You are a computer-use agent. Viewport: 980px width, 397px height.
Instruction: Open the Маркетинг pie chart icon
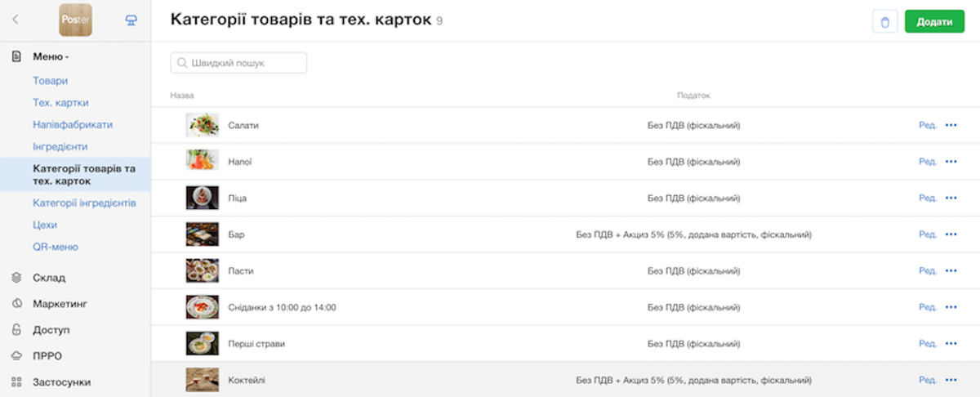[x=16, y=304]
